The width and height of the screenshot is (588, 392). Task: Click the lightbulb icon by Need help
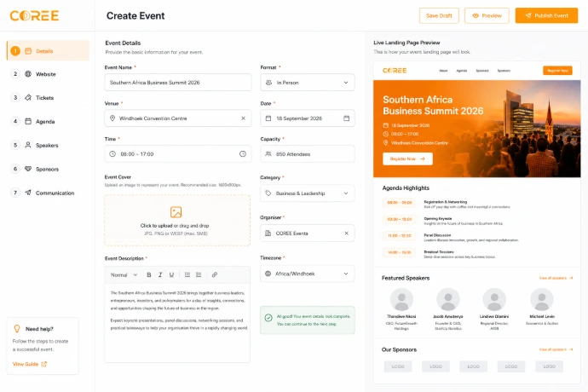(x=17, y=329)
